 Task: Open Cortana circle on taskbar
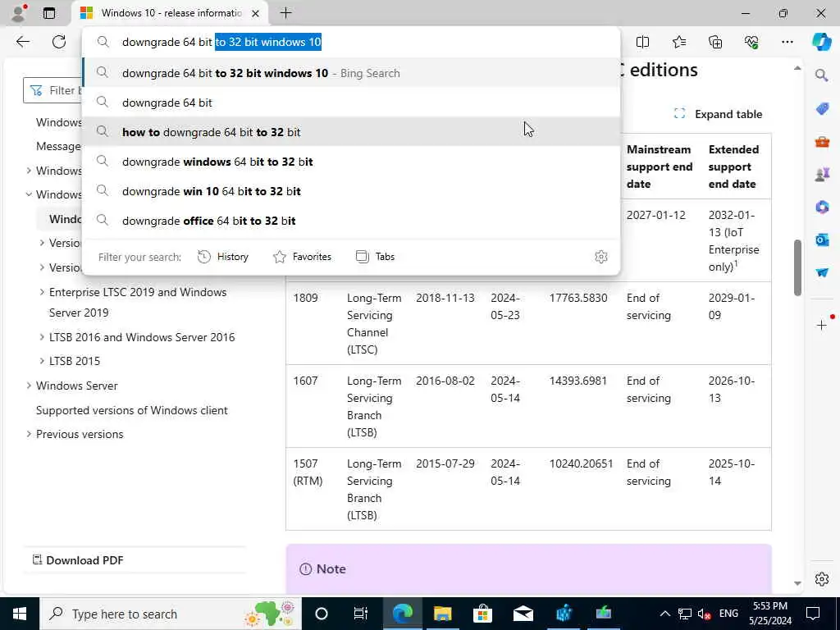coord(322,614)
